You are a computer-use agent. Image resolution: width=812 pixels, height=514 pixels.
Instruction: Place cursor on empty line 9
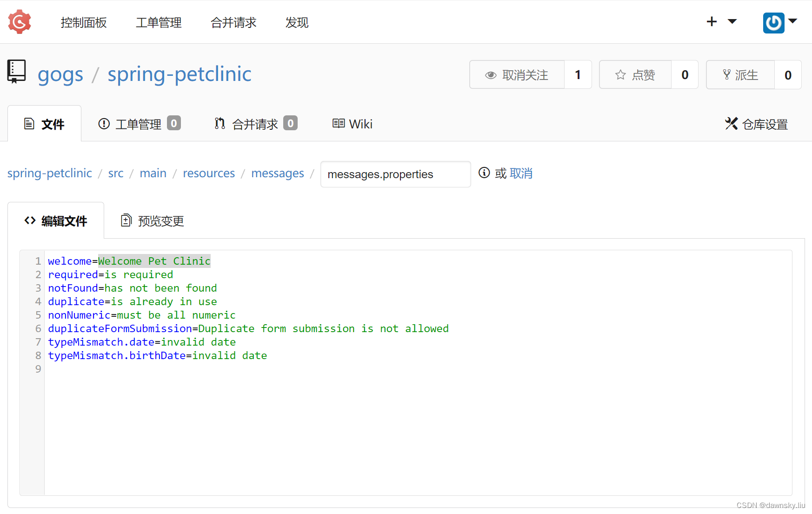point(418,369)
